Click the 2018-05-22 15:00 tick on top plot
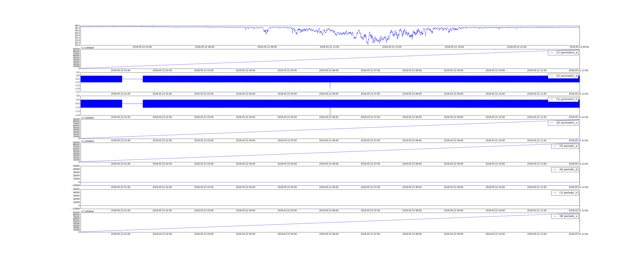Image resolution: width=644 pixels, height=258 pixels. click(x=392, y=47)
